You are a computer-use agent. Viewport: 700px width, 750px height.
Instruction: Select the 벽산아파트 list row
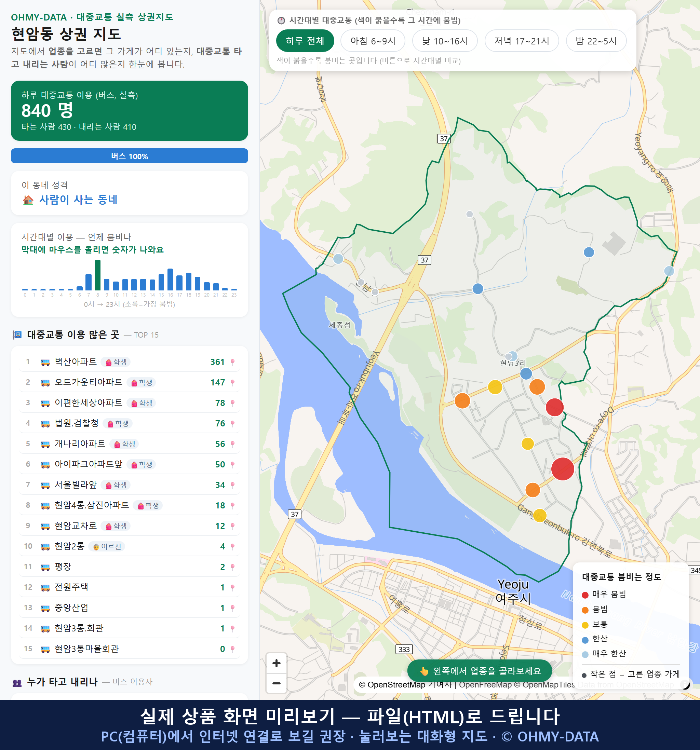coord(130,362)
